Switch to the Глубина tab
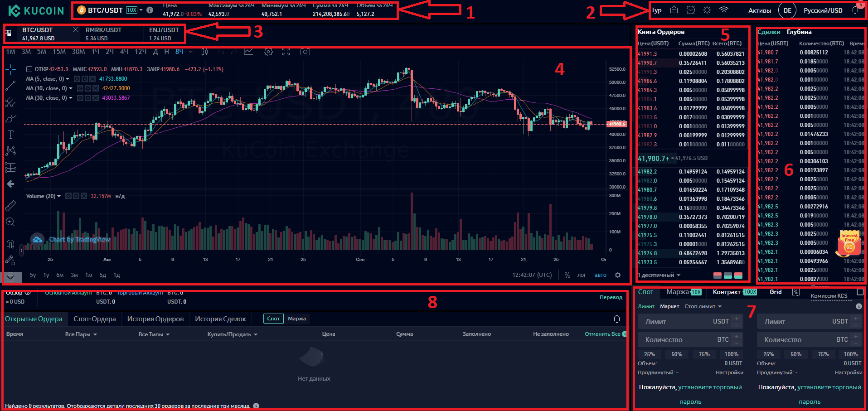Viewport: 868px width, 411px height. coord(799,32)
